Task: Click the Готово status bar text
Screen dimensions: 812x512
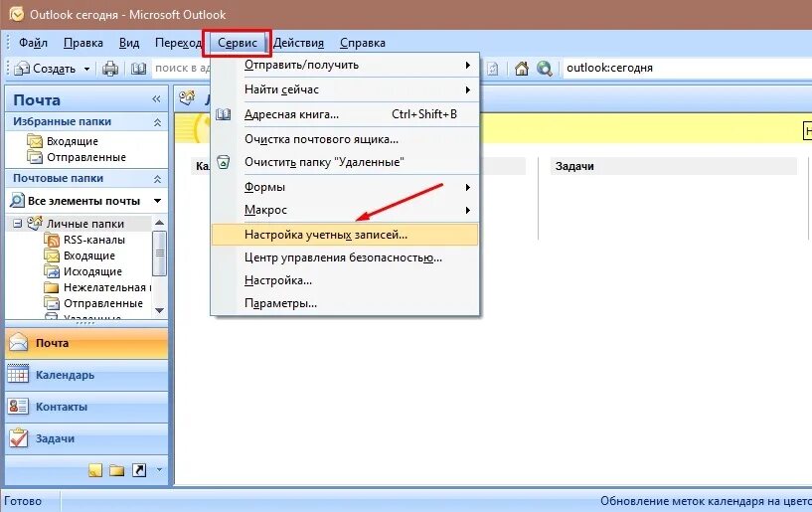Action: [23, 501]
